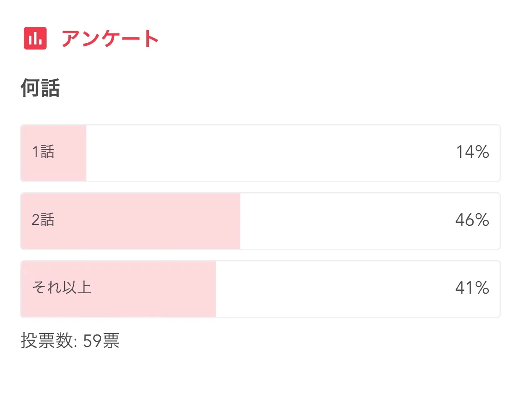Image resolution: width=521 pixels, height=420 pixels.
Task: Click the pink filled bar of 2話
Action: point(147,221)
